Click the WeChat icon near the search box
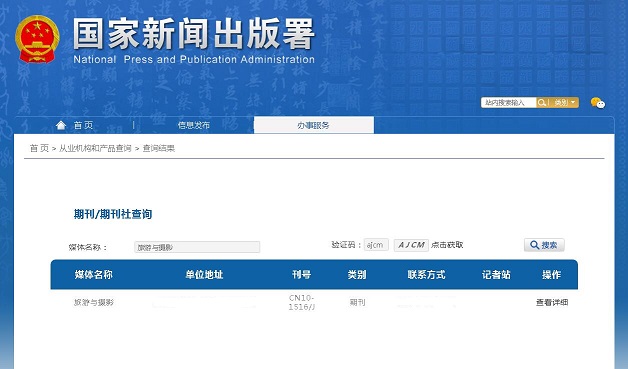The image size is (628, 369). [x=598, y=103]
